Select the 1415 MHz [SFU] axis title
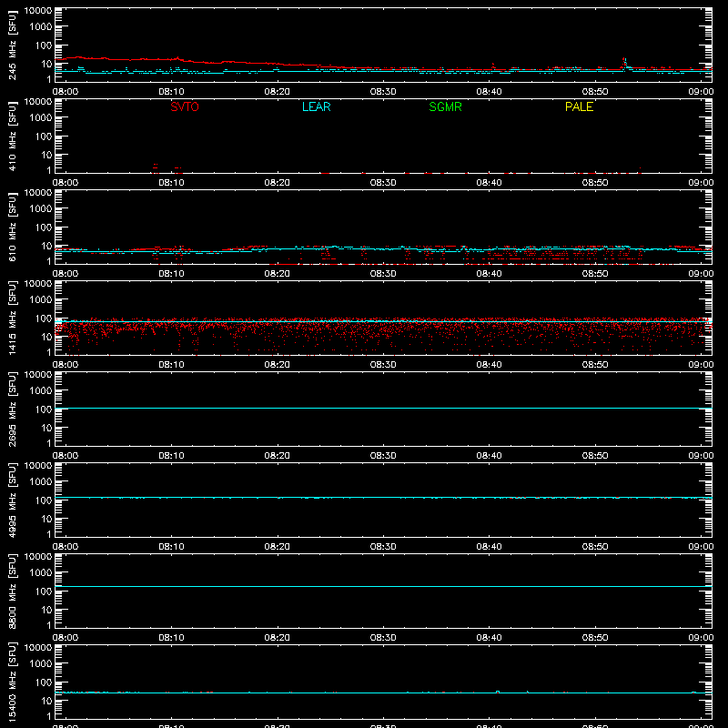Screen dimensions: 728x728 (x=12, y=318)
